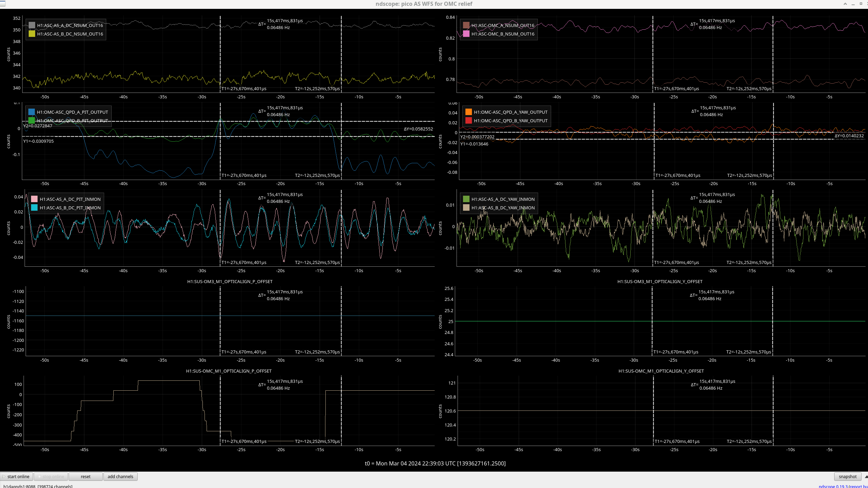Toggle visibility of H1:ASC-AS_A_DC_NSUM_OUT16 trace label
This screenshot has height=488, width=868.
[70, 25]
